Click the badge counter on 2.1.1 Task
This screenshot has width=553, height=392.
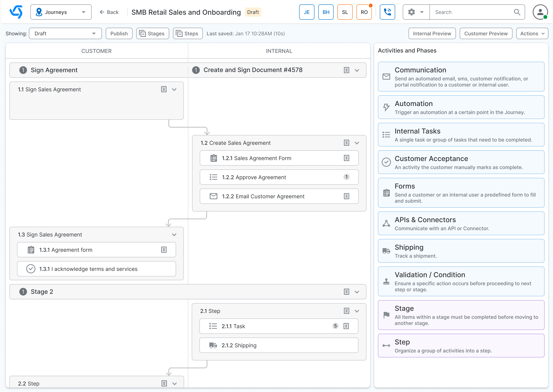335,326
